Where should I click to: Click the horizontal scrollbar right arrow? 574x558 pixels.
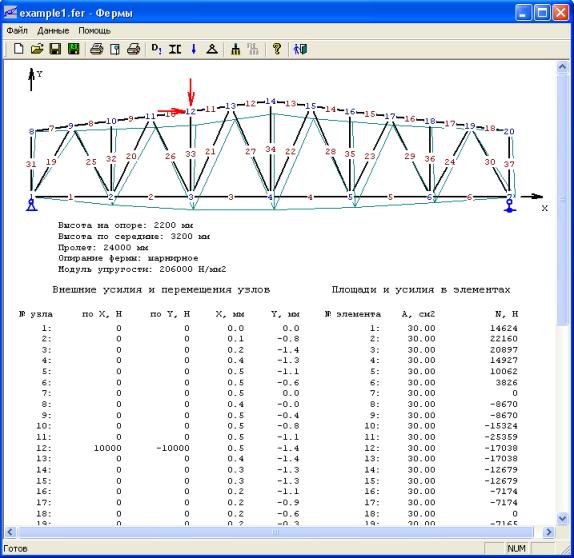pyautogui.click(x=548, y=532)
